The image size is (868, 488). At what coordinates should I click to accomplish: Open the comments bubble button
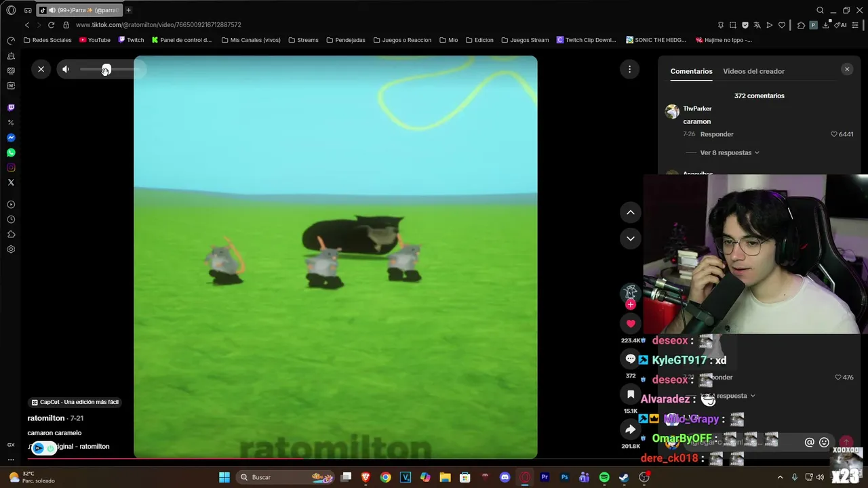click(x=631, y=359)
